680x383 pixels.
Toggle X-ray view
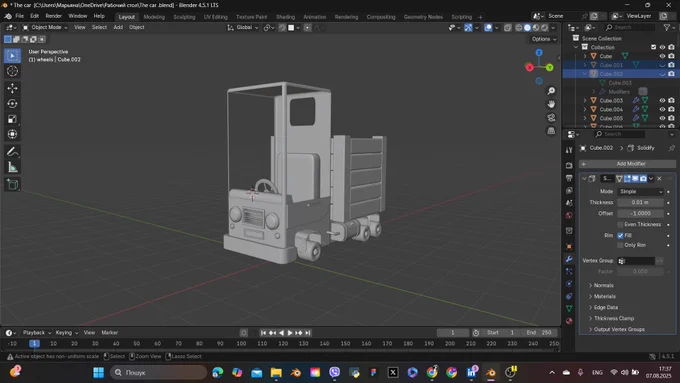point(507,28)
